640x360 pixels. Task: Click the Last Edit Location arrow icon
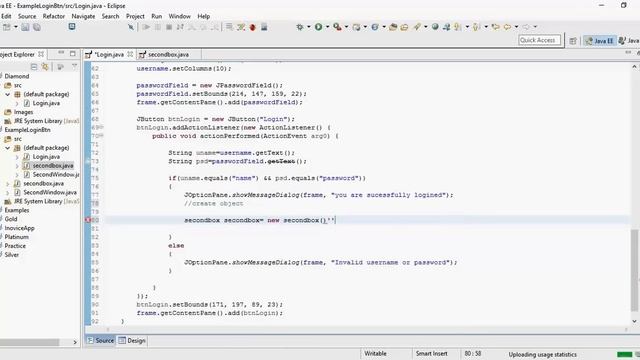[496, 27]
